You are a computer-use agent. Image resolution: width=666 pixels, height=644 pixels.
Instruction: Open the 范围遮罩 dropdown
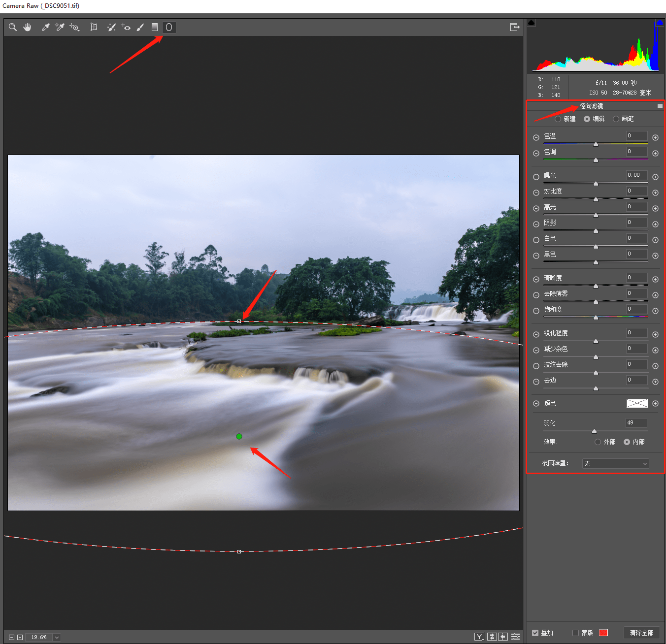pyautogui.click(x=615, y=463)
